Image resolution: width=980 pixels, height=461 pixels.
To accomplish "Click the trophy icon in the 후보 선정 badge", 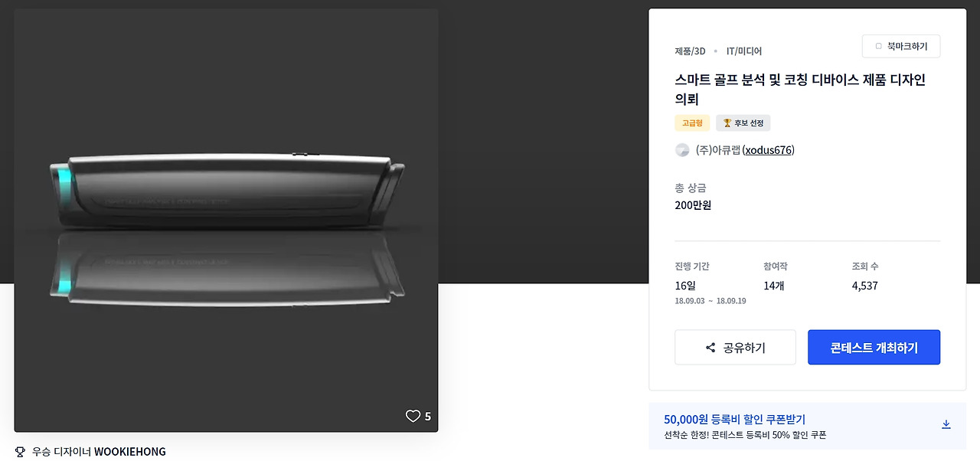I will (727, 123).
